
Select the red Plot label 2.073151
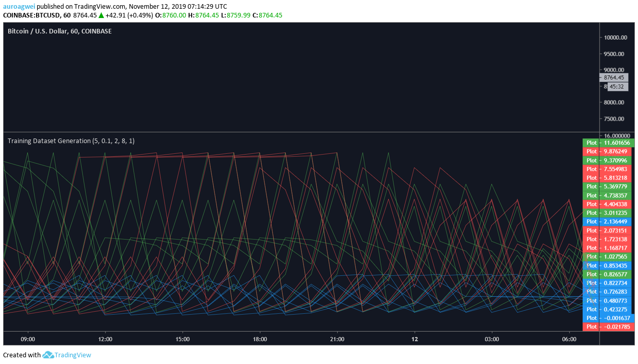[607, 230]
